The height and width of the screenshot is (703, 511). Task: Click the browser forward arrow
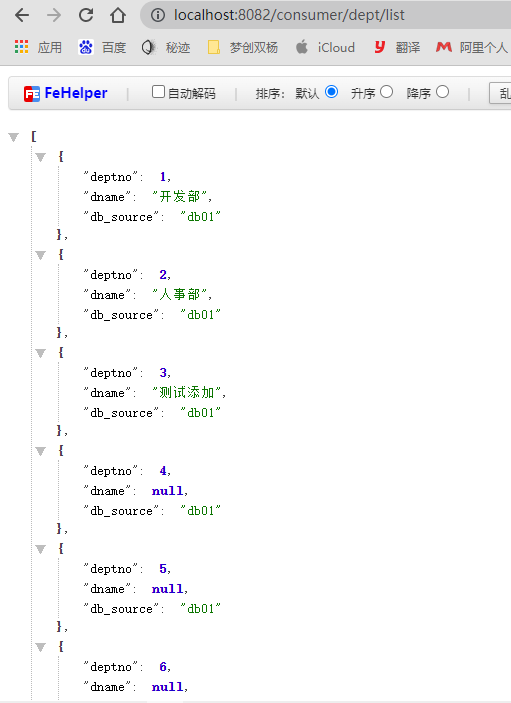[x=54, y=15]
